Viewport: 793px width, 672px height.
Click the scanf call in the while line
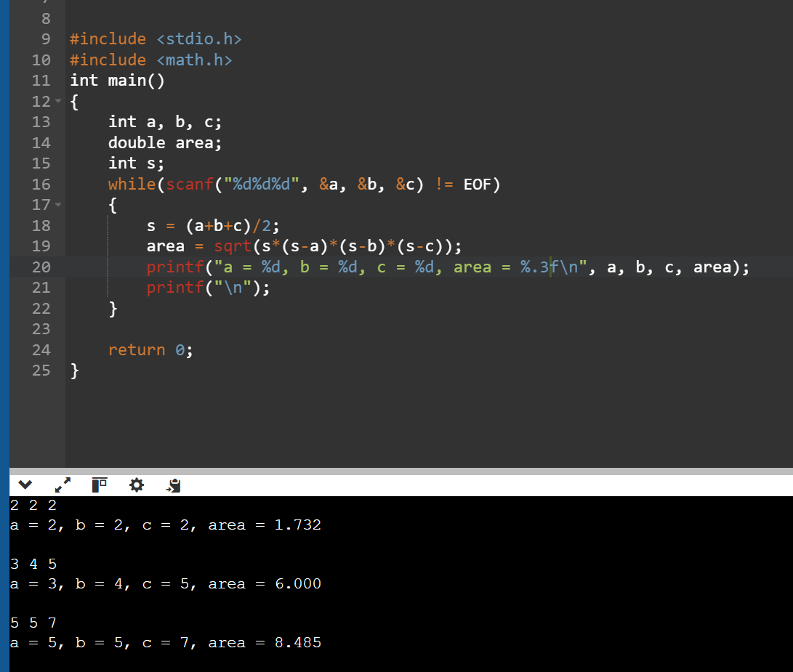(x=295, y=184)
